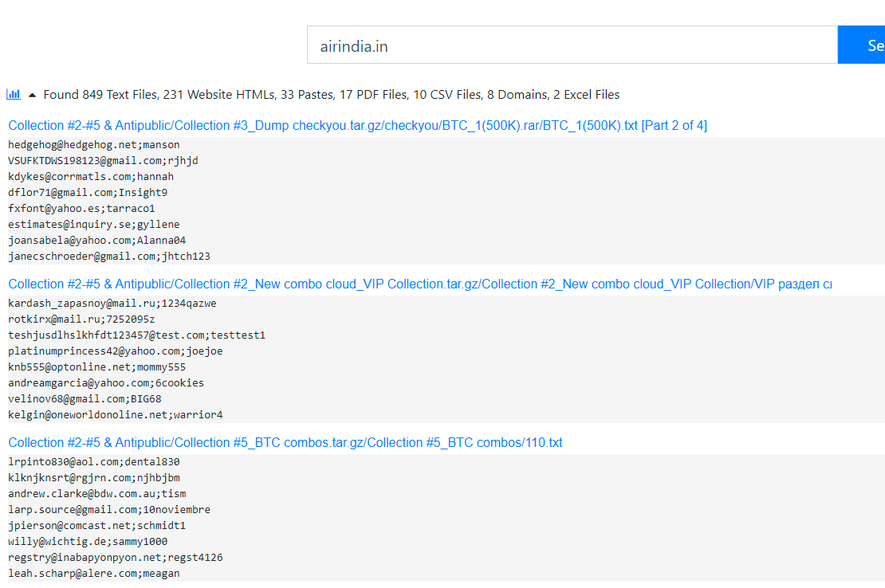The height and width of the screenshot is (588, 885).
Task: Collapse the results summary triangle arrow
Action: coord(32,95)
